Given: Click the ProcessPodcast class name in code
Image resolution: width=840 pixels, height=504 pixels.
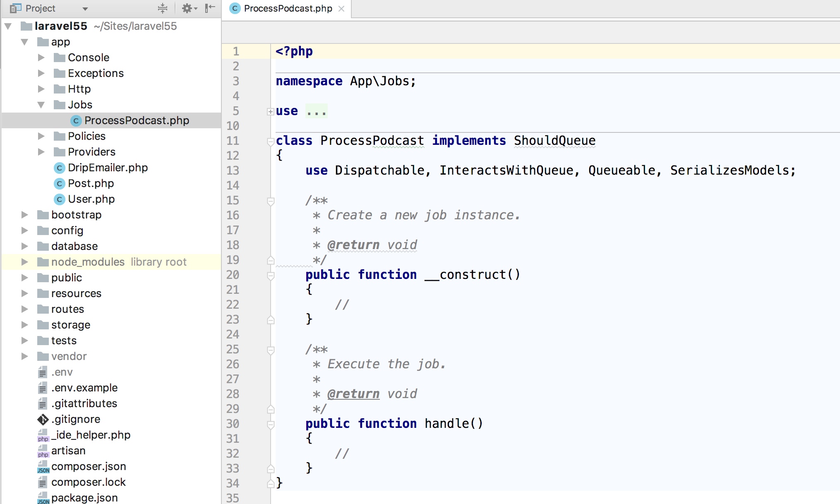Looking at the screenshot, I should tap(372, 141).
